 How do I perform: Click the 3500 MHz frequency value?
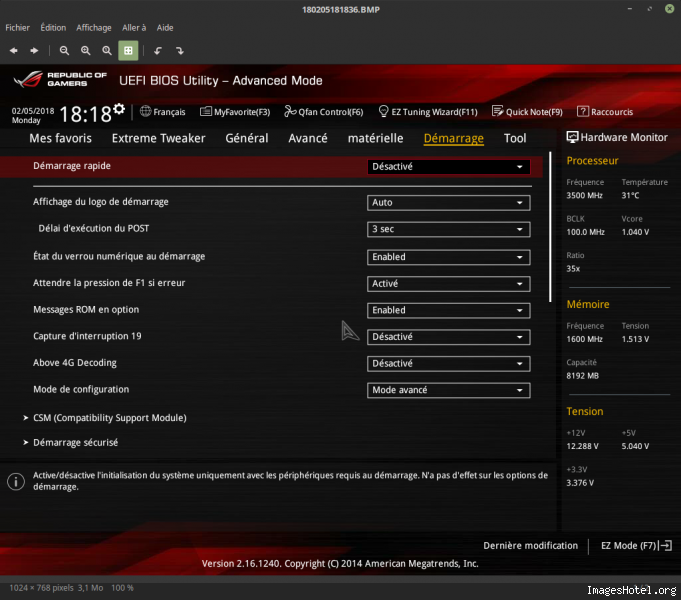[x=584, y=196]
